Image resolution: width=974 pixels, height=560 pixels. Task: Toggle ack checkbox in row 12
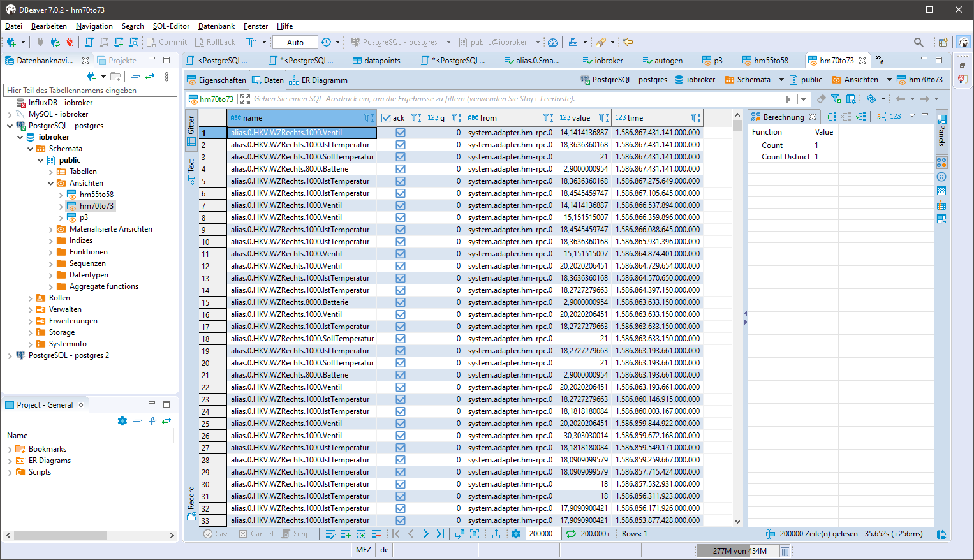(401, 266)
